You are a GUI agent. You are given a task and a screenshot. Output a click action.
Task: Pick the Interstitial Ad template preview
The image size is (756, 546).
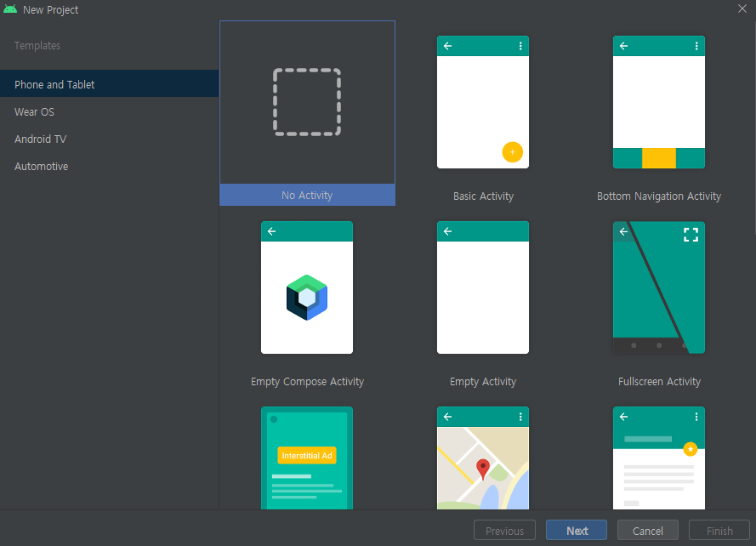(307, 458)
